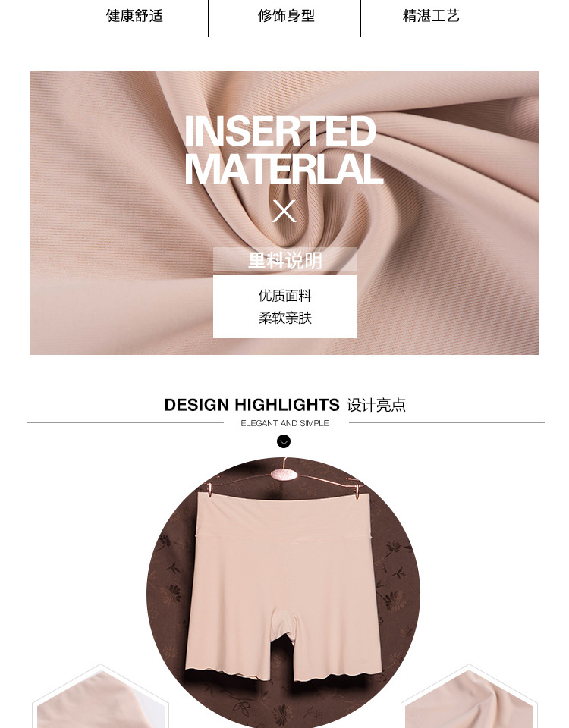Select the 修饰身型 tab label

(x=286, y=16)
